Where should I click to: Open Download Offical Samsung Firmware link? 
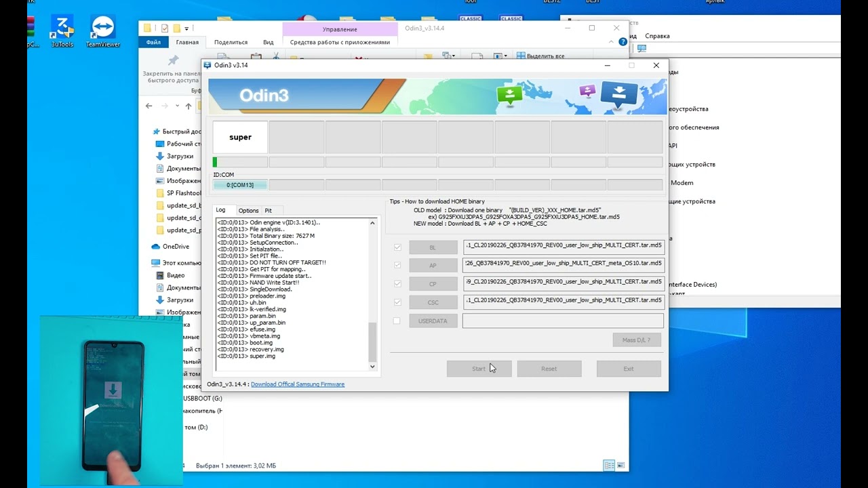click(298, 384)
